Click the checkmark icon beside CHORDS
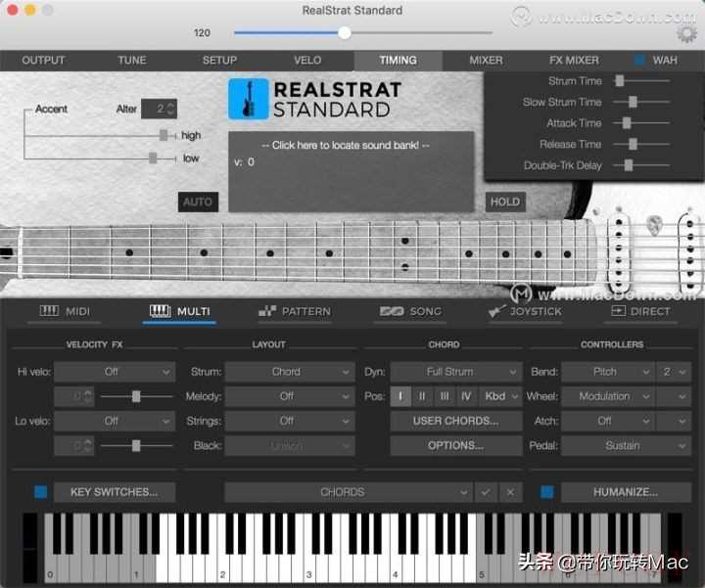 [x=485, y=492]
